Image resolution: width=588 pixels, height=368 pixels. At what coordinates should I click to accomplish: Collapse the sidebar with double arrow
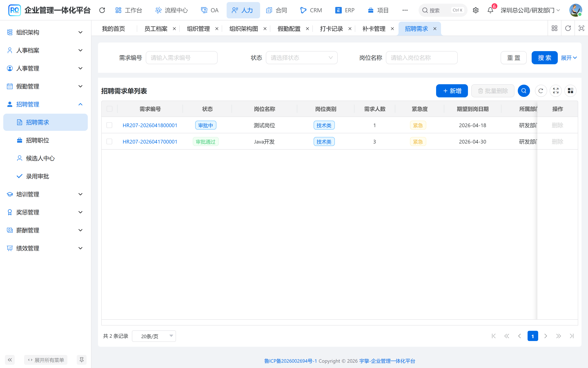coord(10,360)
